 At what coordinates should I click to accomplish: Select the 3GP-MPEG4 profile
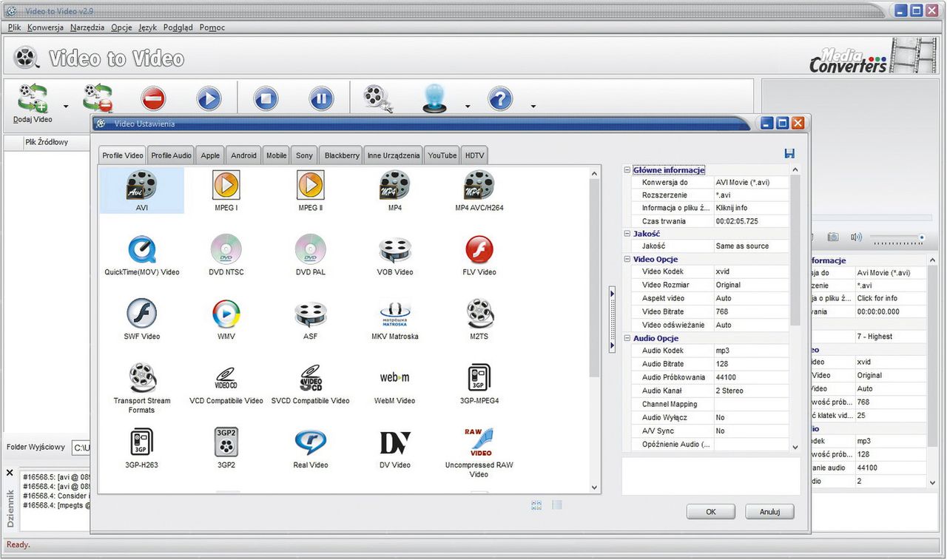tap(479, 383)
